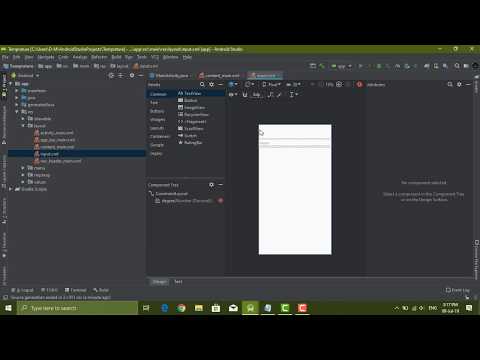This screenshot has height=360, width=480.
Task: Open the File menu
Action: (5, 57)
